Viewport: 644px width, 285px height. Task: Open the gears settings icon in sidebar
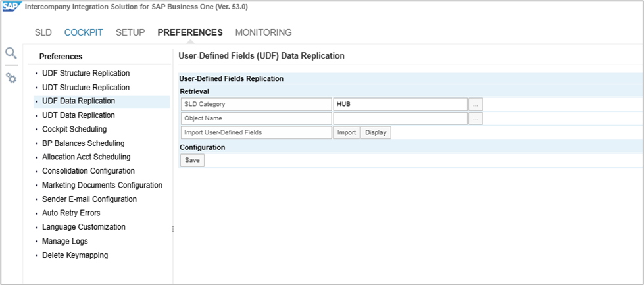click(x=11, y=78)
